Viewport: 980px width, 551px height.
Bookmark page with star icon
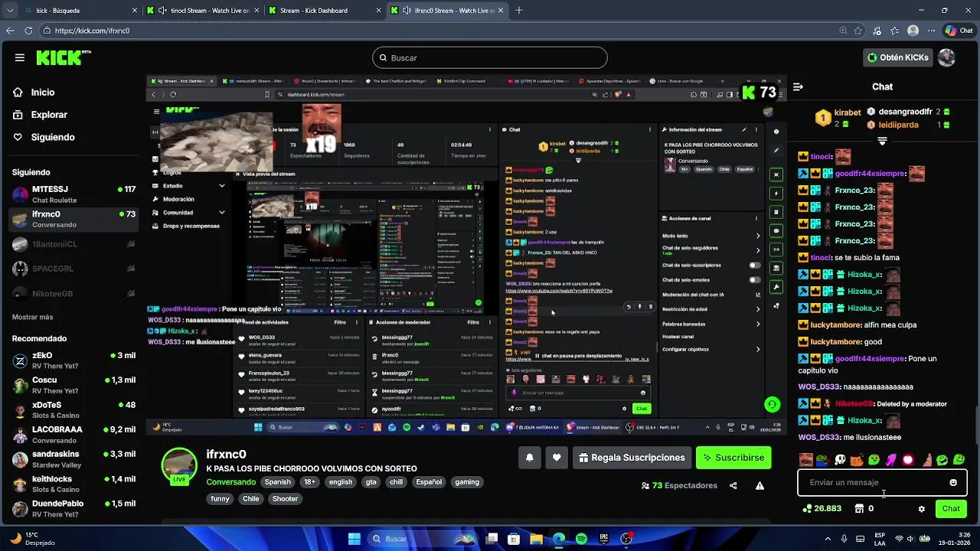click(857, 31)
